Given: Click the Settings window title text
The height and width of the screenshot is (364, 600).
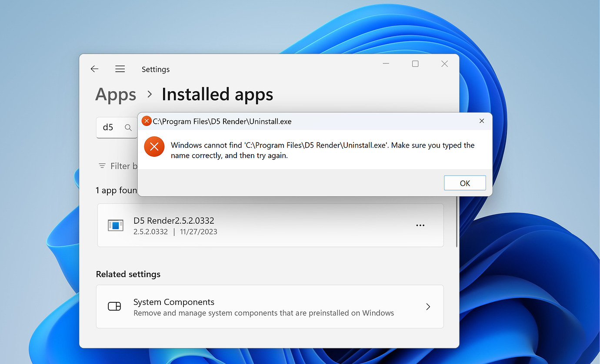Looking at the screenshot, I should click(156, 69).
